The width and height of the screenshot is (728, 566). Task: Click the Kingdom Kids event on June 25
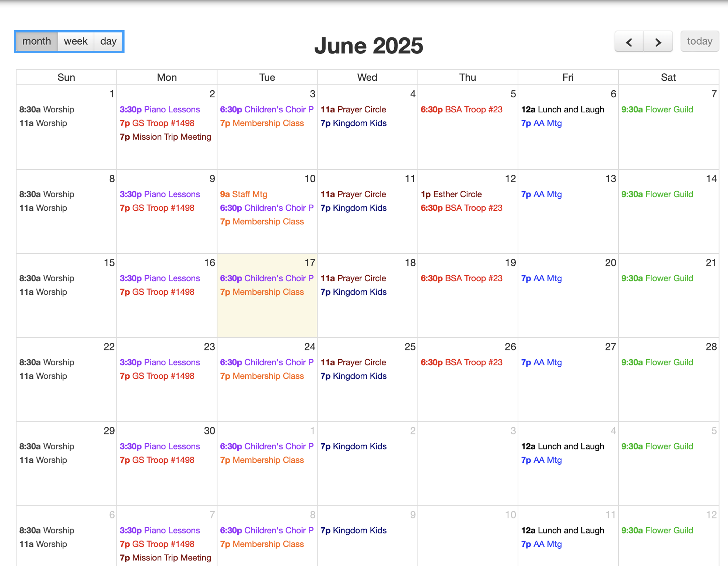(x=353, y=376)
